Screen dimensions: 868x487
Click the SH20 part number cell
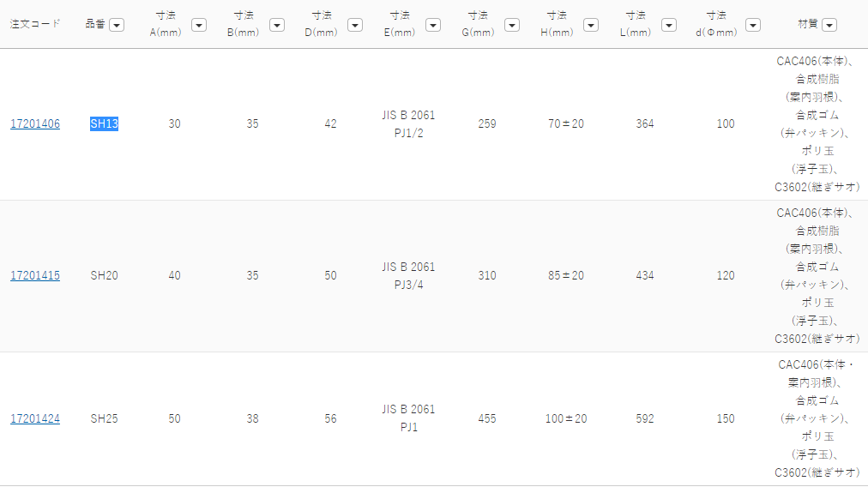click(x=104, y=276)
